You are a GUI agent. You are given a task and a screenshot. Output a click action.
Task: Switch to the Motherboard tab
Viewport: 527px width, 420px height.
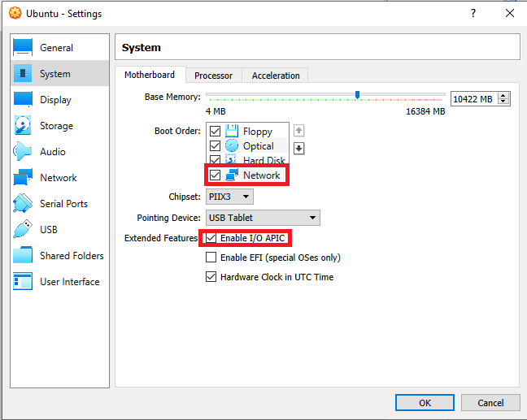tap(150, 75)
